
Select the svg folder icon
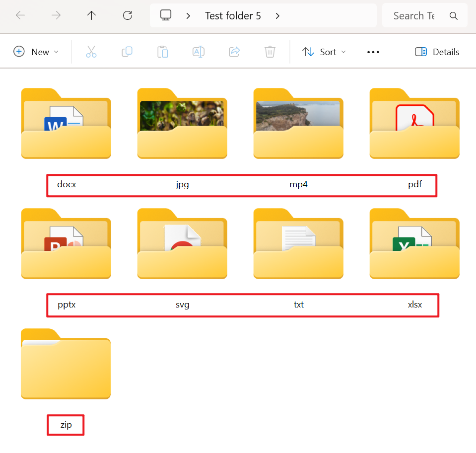(182, 243)
